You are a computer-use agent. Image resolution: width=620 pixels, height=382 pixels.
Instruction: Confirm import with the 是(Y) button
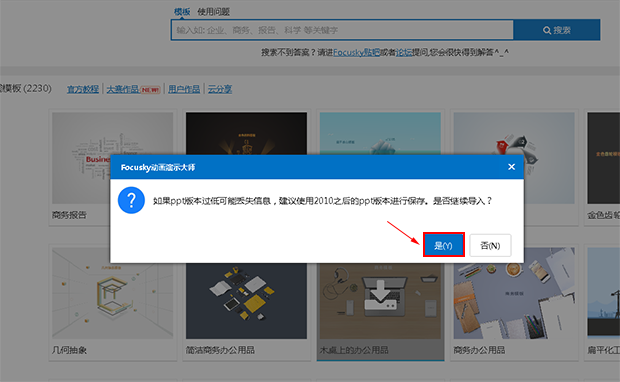[444, 245]
